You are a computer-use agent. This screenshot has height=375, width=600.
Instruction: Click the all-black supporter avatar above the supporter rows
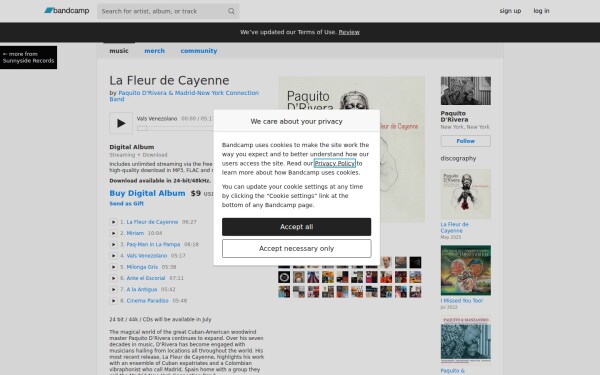tap(415, 262)
